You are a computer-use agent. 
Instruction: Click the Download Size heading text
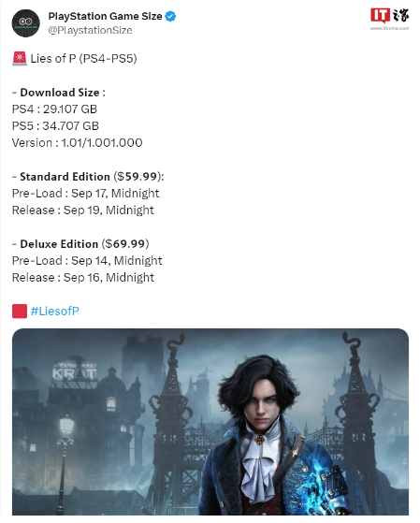(59, 93)
